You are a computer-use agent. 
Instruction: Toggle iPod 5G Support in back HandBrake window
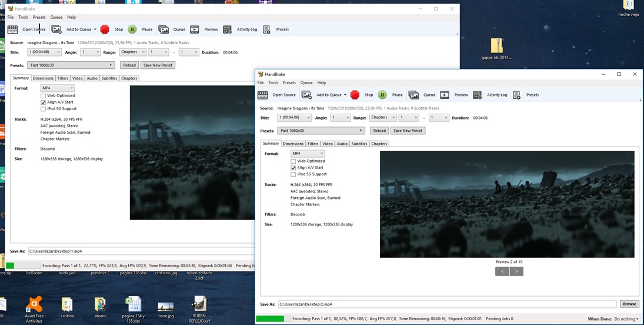(x=43, y=108)
